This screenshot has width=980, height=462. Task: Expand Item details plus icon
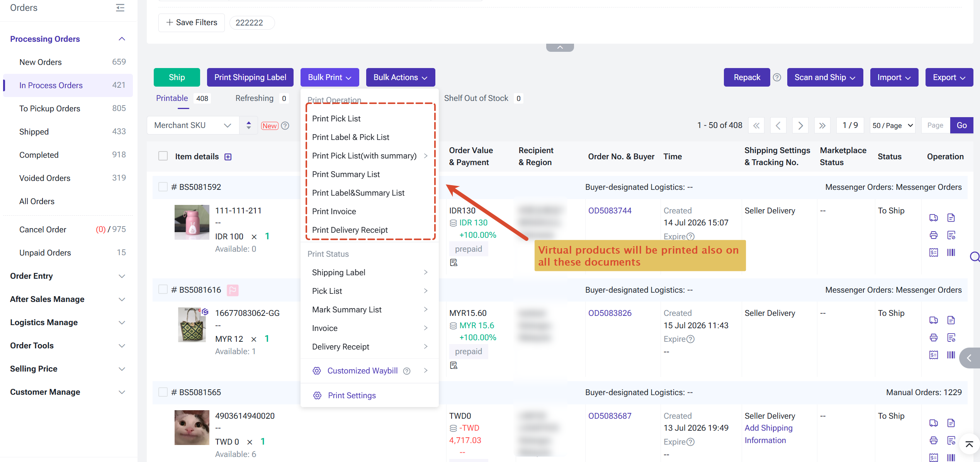pos(228,157)
